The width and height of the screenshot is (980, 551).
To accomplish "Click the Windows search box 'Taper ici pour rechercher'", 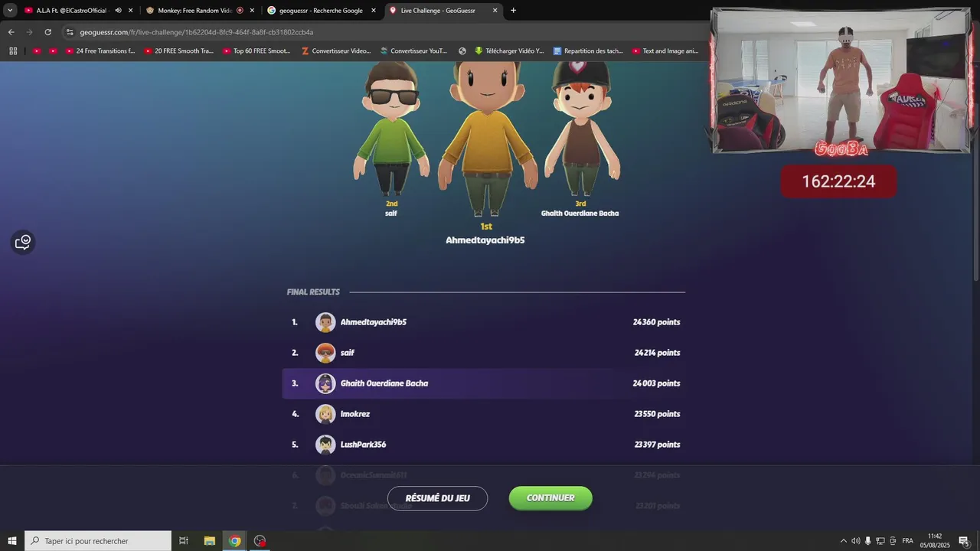I will click(98, 541).
